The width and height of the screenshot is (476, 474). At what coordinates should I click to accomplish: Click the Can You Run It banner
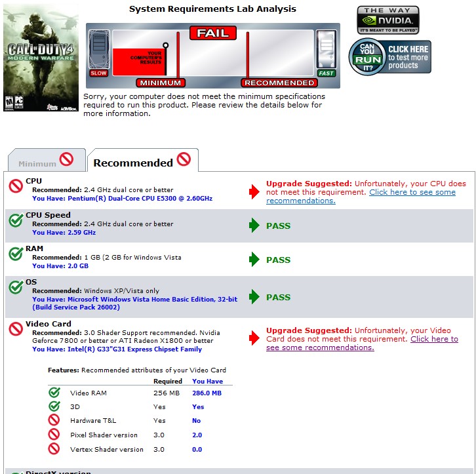(390, 57)
